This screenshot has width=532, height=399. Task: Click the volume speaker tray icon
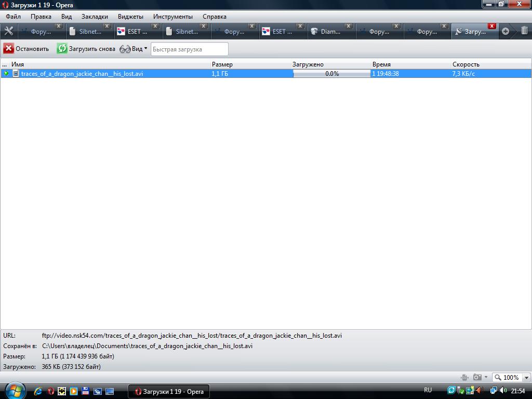tap(503, 391)
